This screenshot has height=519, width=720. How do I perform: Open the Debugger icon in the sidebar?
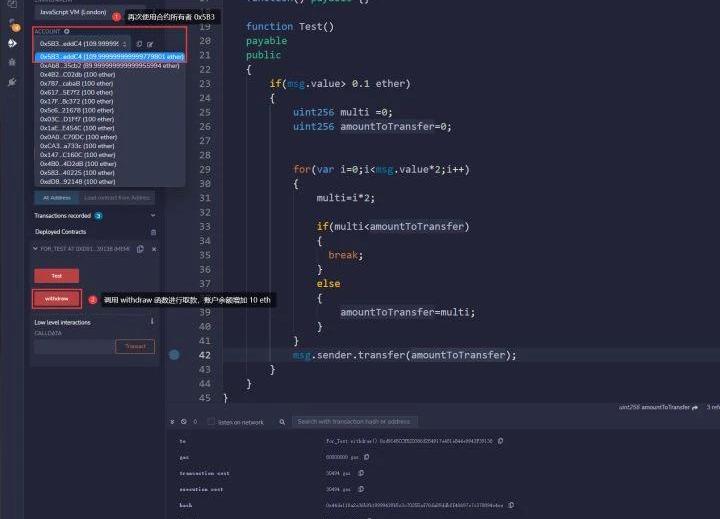(12, 62)
